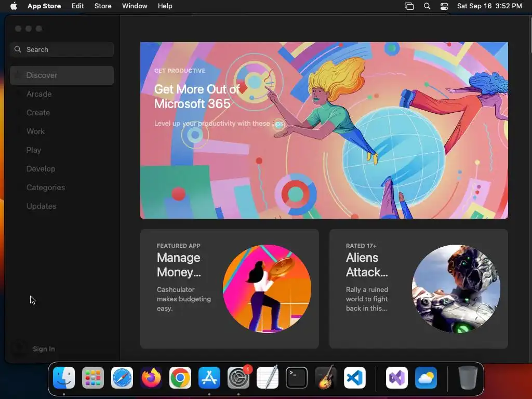This screenshot has width=532, height=399.
Task: Open Google Chrome in the dock
Action: coord(180,378)
